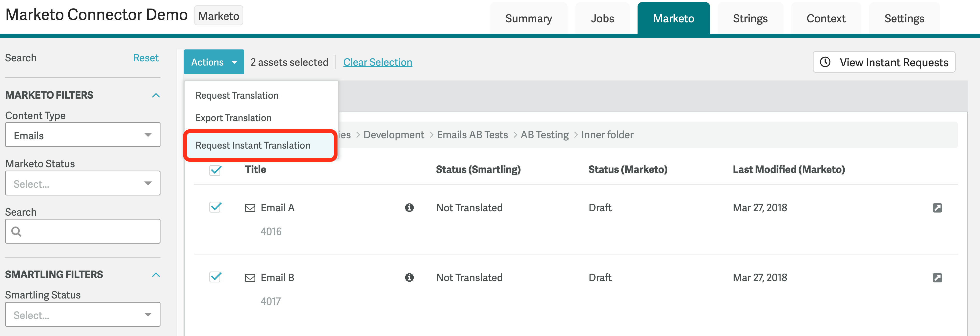980x336 pixels.
Task: Click the magnifier icon in Search field
Action: pos(16,231)
